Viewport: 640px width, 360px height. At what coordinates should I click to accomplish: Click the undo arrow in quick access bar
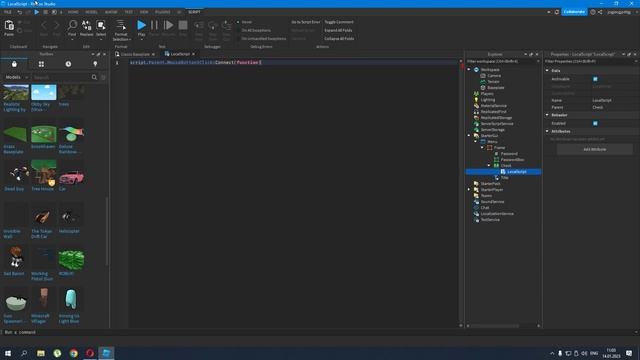[19, 12]
